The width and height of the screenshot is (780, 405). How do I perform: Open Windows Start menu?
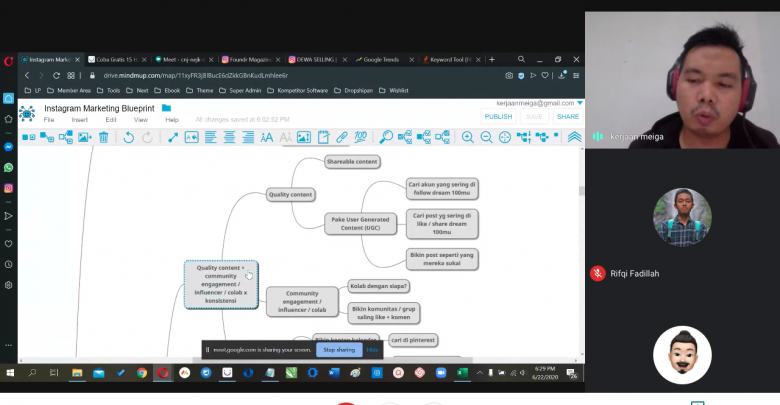click(10, 373)
